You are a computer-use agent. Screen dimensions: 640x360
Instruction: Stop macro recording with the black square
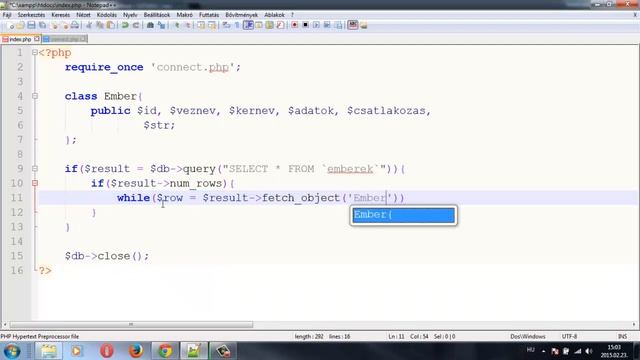[x=305, y=25]
